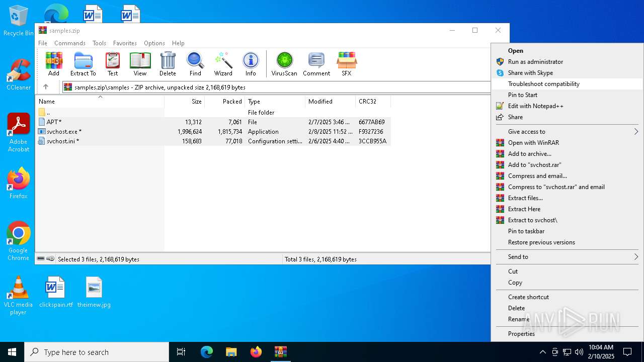The image size is (644, 362).
Task: Select Extract Here
Action: [567, 209]
